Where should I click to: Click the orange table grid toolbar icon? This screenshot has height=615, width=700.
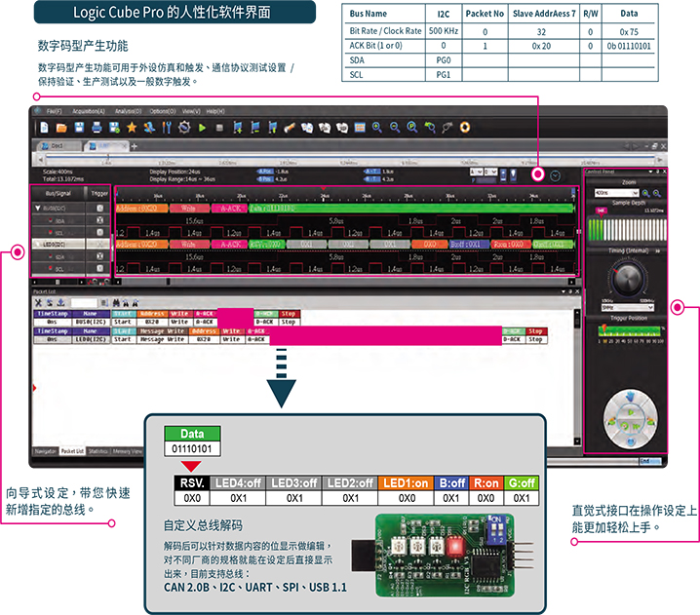tap(360, 128)
